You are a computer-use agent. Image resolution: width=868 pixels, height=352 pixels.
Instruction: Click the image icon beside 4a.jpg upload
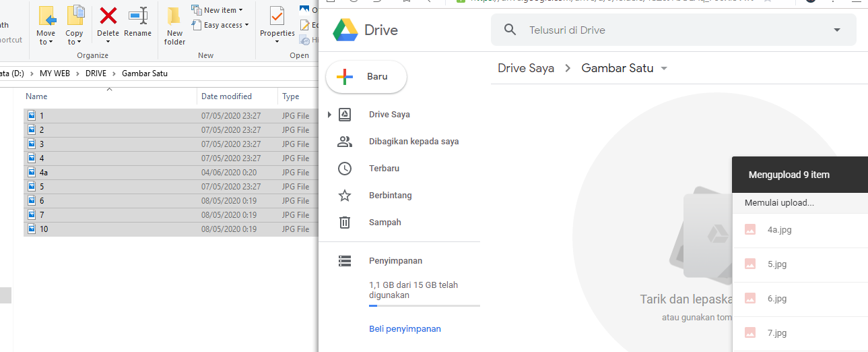click(750, 230)
